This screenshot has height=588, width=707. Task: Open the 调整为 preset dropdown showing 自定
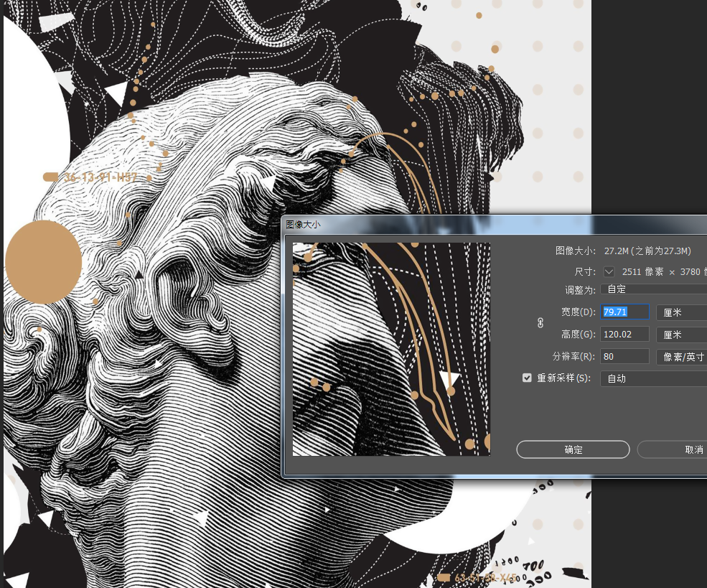pos(654,289)
